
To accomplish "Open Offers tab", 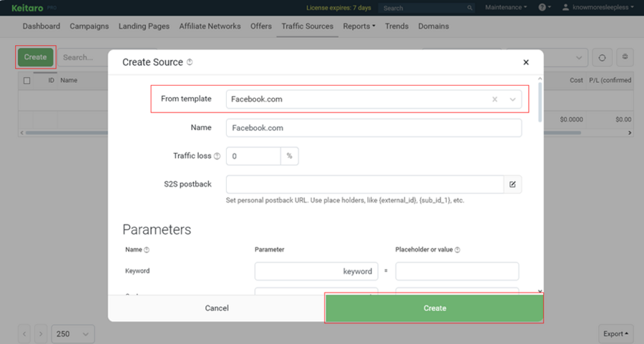I will [x=260, y=26].
